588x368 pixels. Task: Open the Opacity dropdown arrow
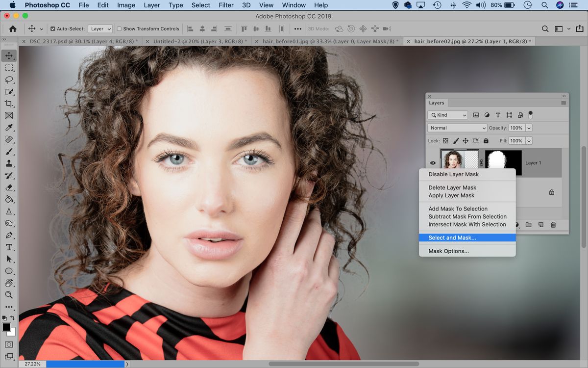pos(529,128)
